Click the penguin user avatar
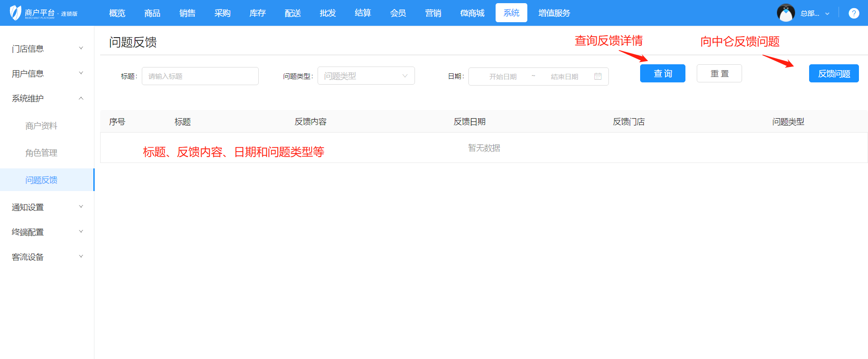 [786, 13]
